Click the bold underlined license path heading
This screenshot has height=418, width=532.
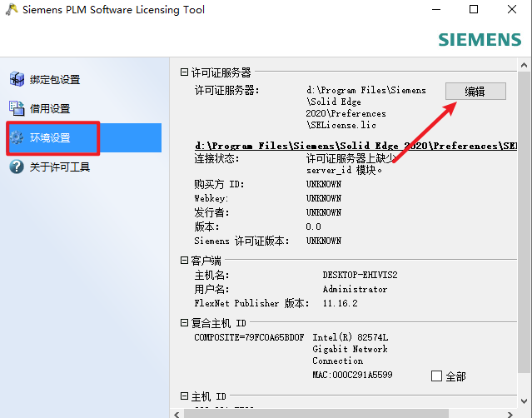coord(355,146)
